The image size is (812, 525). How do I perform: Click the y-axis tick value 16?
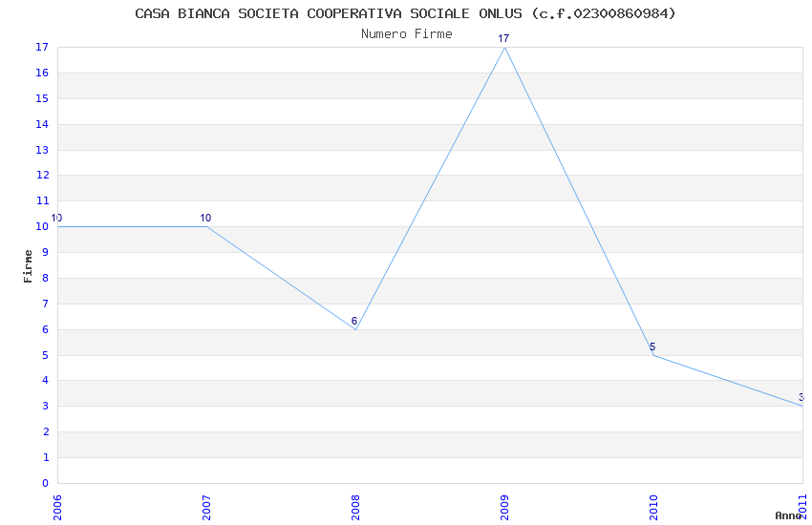tap(42, 73)
